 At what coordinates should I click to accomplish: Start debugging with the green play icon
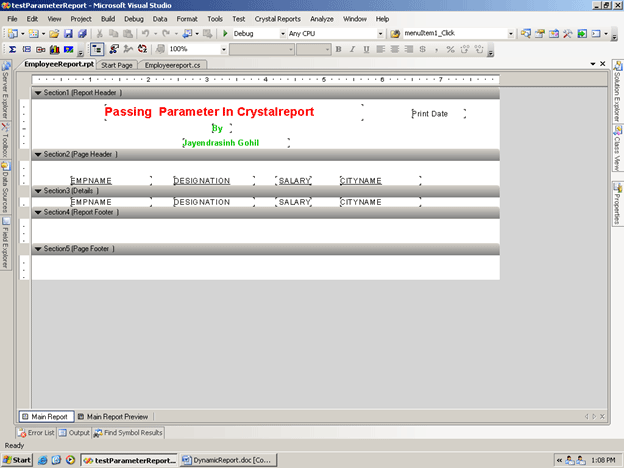pyautogui.click(x=225, y=34)
